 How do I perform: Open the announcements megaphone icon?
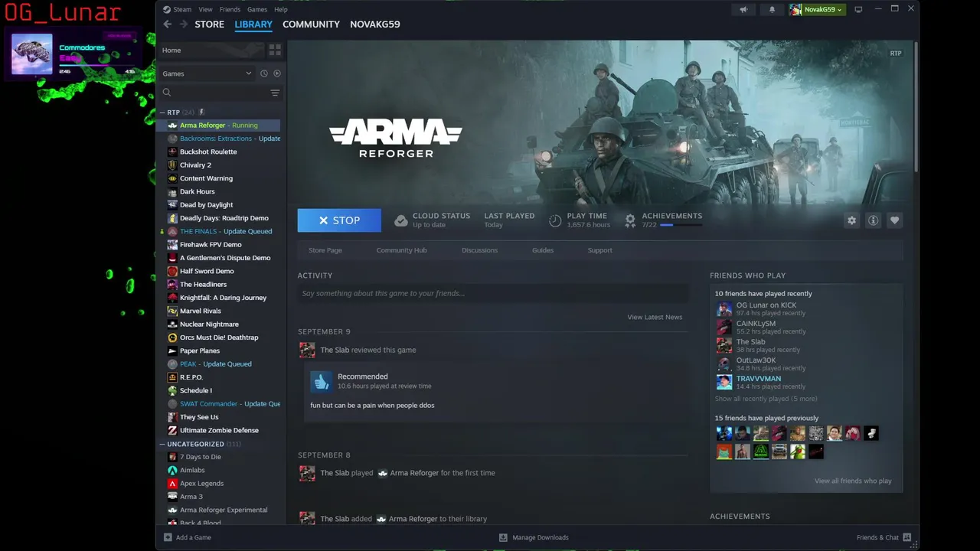pos(743,9)
